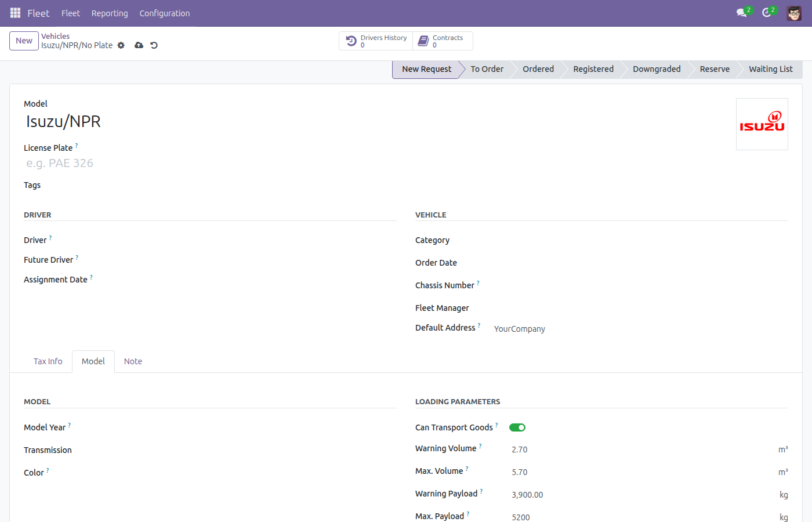Show help tooltip for Max. Payload

468,513
